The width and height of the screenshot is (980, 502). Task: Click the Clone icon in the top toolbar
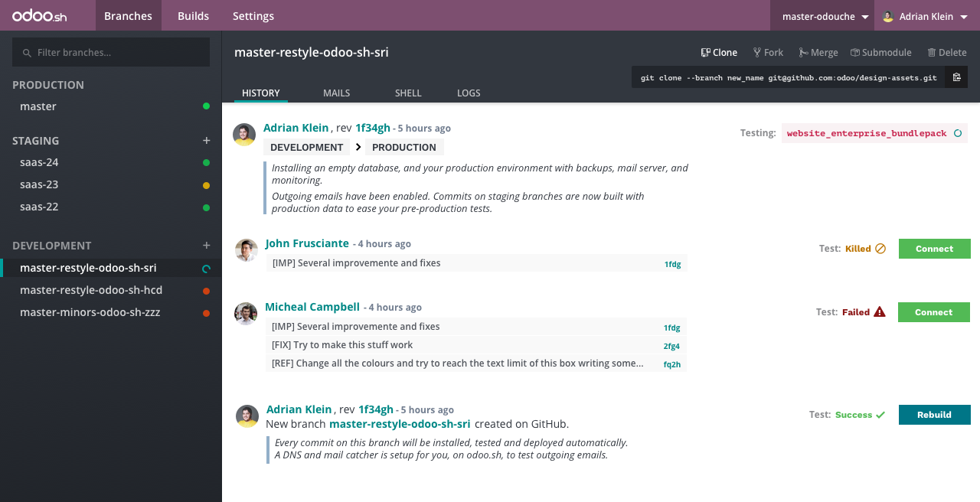(704, 52)
